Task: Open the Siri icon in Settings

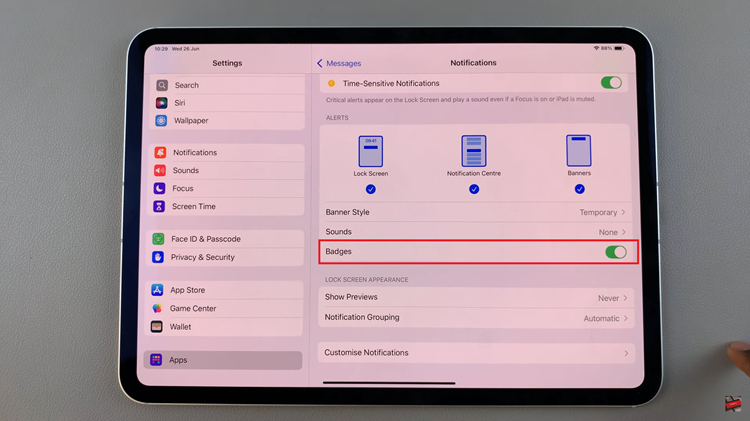Action: tap(162, 103)
